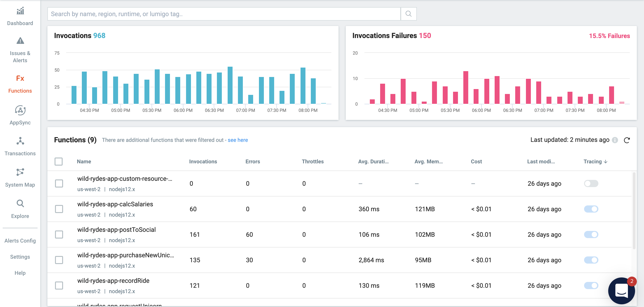Sort by the Name column header
Screen dimensions: 644x307
point(84,162)
